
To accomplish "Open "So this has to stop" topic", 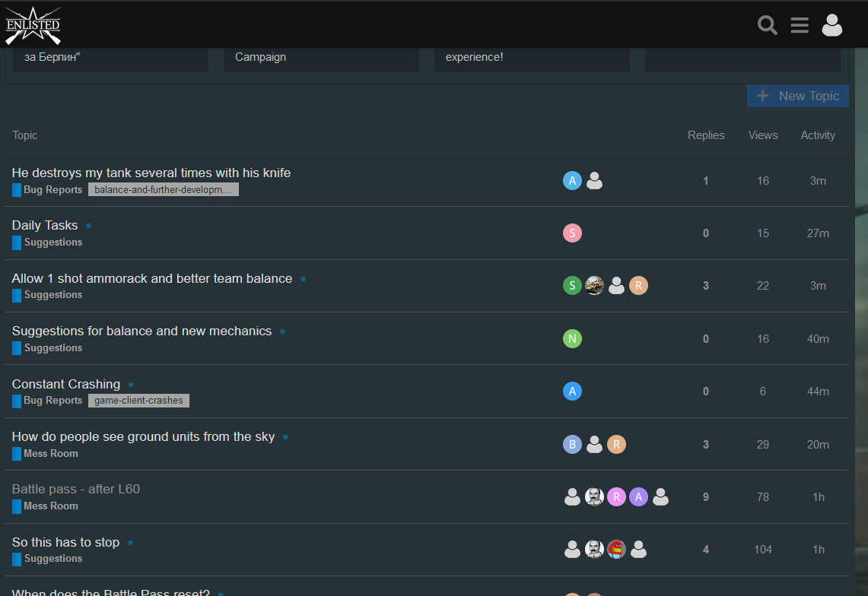I will pyautogui.click(x=65, y=542).
